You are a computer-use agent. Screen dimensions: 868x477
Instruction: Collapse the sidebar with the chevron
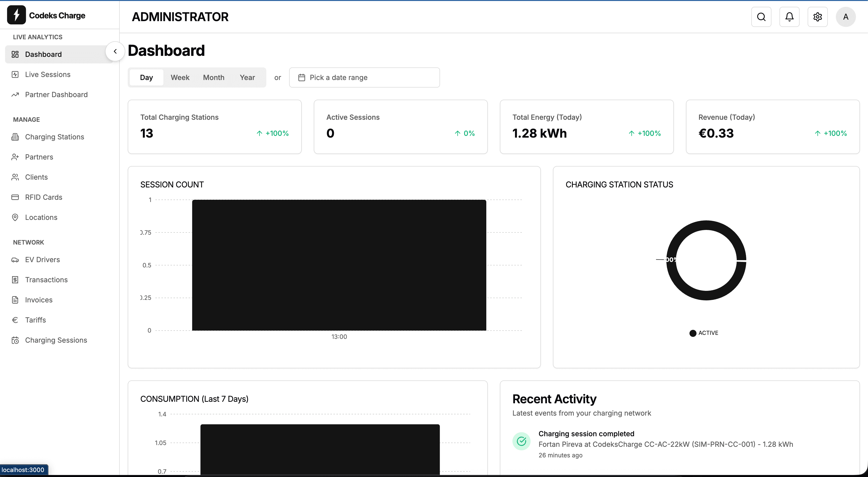(115, 51)
